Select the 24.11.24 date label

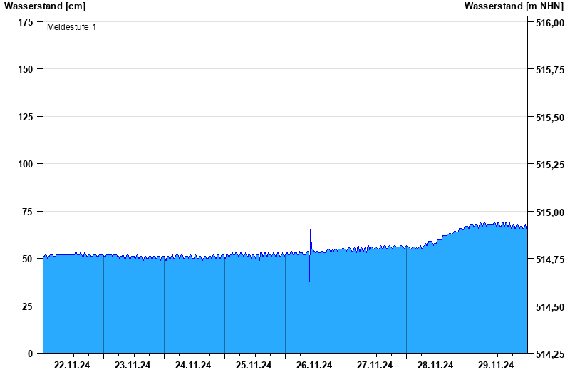tap(193, 366)
